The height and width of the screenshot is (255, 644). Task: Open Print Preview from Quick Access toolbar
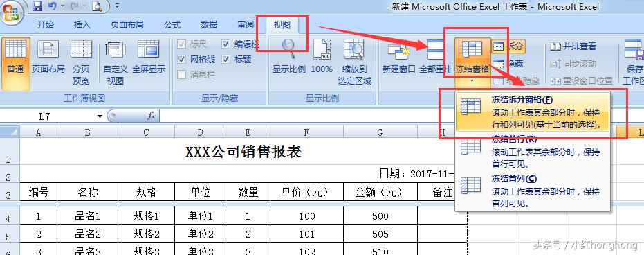[97, 6]
